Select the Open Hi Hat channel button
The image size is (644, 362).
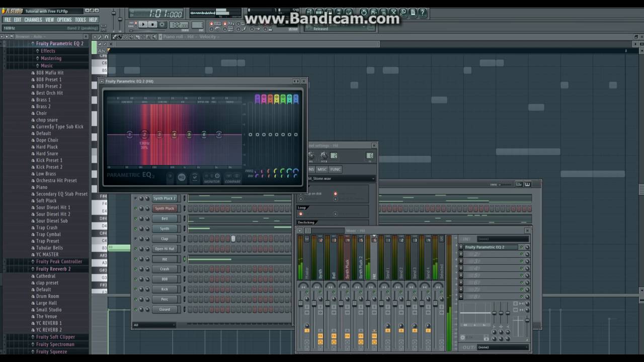tap(165, 249)
